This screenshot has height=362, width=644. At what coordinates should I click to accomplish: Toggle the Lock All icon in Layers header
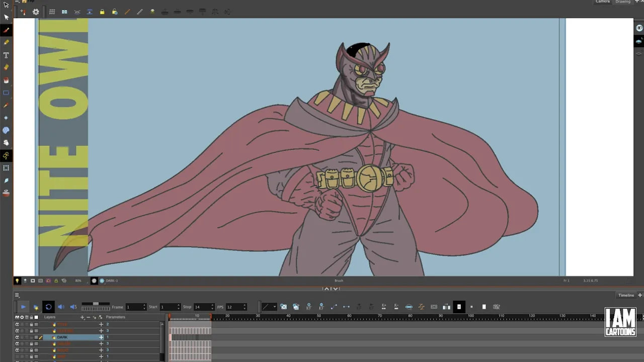[31, 317]
